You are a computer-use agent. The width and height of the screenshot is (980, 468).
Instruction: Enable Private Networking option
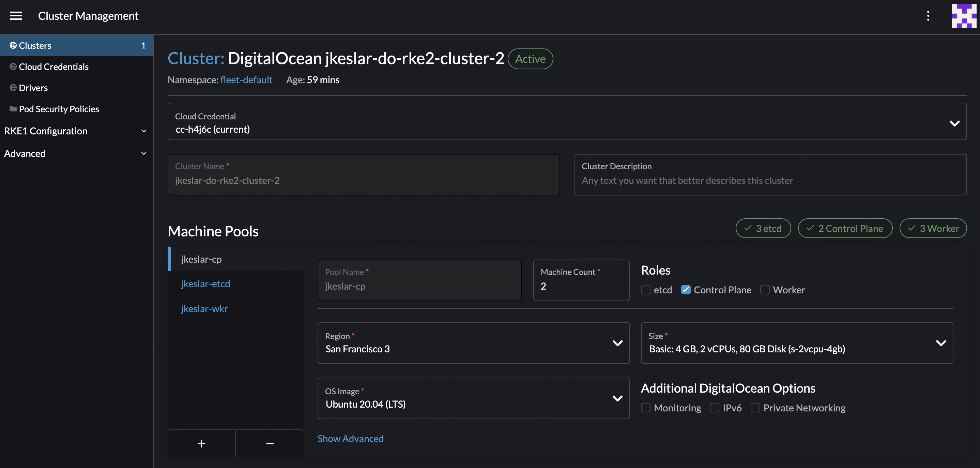click(755, 407)
